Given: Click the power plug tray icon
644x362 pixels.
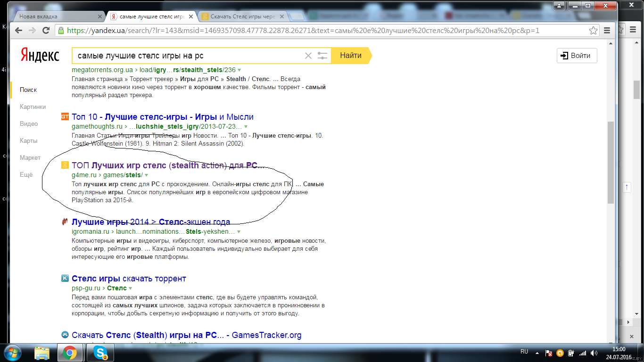Looking at the screenshot, I should click(x=571, y=353).
